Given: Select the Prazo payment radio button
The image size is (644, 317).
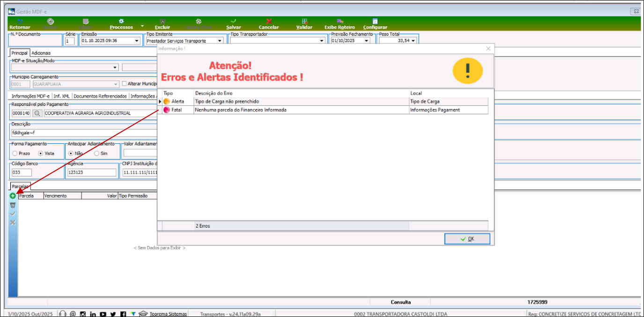Looking at the screenshot, I should click(15, 153).
